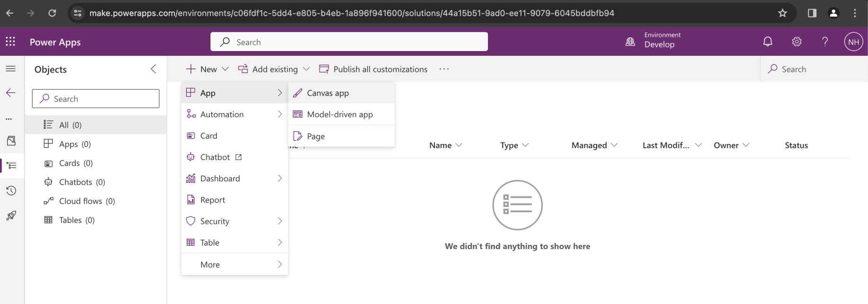Click the Objects panel search field
Screen dimensions: 868x304
[95, 98]
